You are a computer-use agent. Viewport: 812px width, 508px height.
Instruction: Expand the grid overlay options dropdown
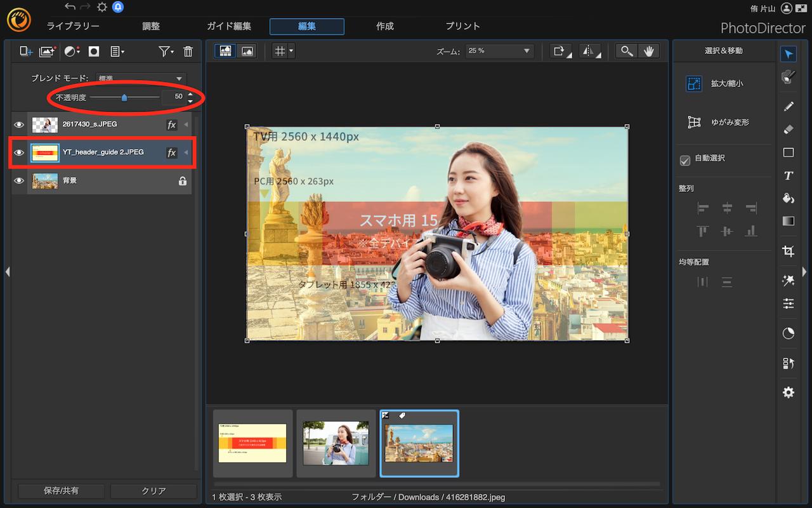click(x=291, y=51)
